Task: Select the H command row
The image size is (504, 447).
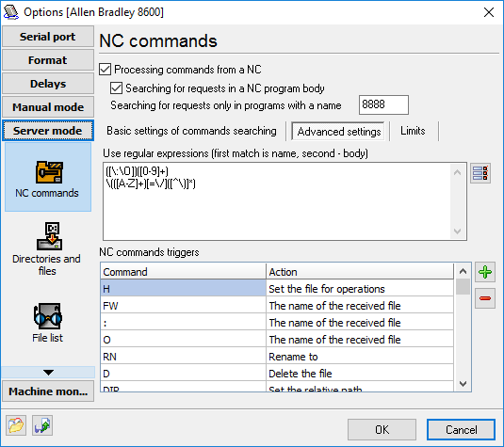Action: pyautogui.click(x=183, y=288)
